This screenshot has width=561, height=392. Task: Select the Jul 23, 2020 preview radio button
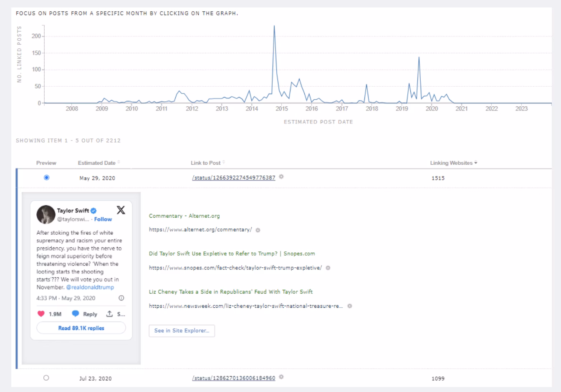click(46, 378)
